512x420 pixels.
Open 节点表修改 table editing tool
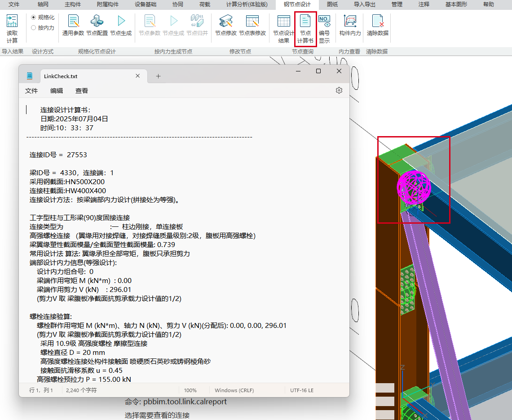pyautogui.click(x=252, y=26)
